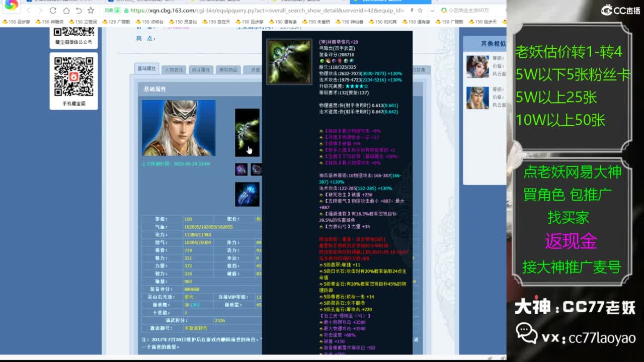Click the address bar URL xqn.cbg.163.com
This screenshot has height=362, width=644.
coord(267,10)
